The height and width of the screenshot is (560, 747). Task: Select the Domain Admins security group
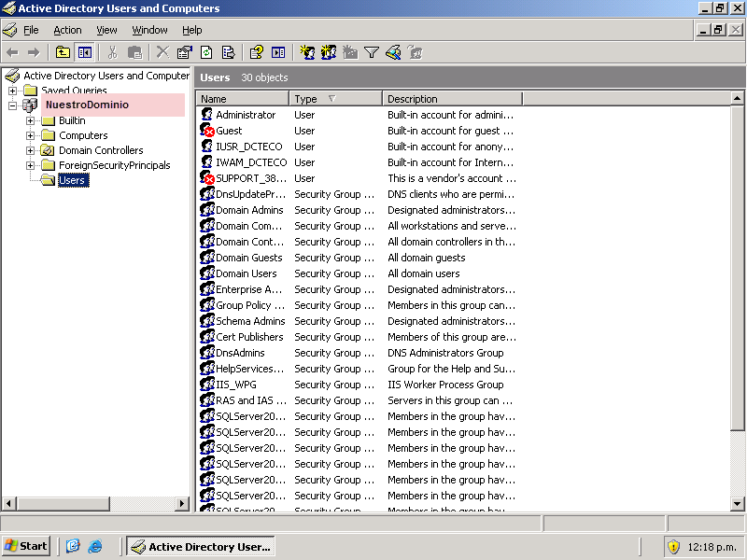(x=249, y=210)
